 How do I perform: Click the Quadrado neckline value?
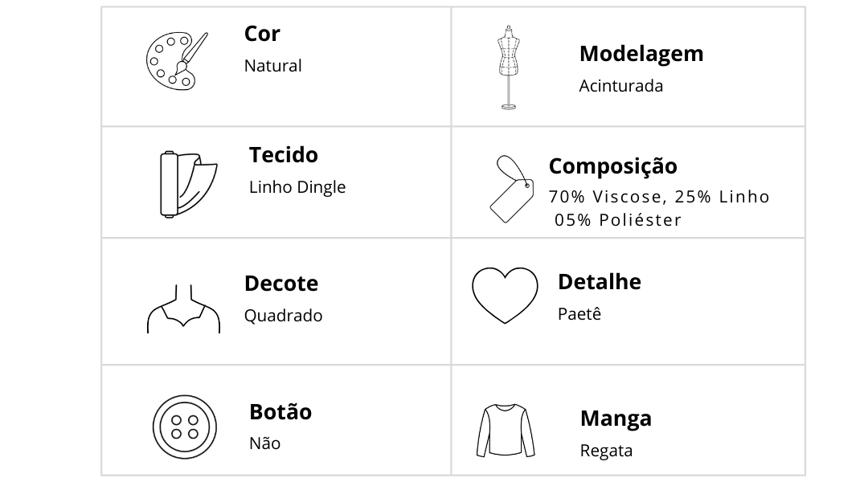click(283, 316)
